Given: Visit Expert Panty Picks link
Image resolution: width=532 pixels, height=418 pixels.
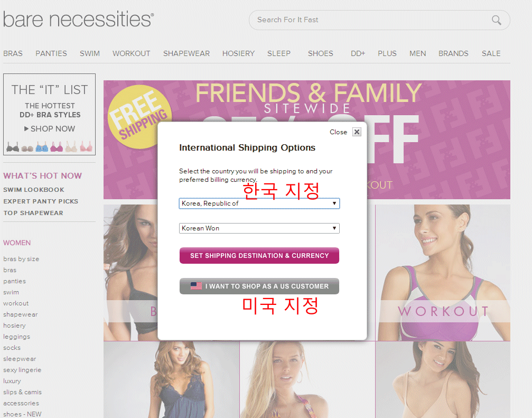Looking at the screenshot, I should coord(41,201).
